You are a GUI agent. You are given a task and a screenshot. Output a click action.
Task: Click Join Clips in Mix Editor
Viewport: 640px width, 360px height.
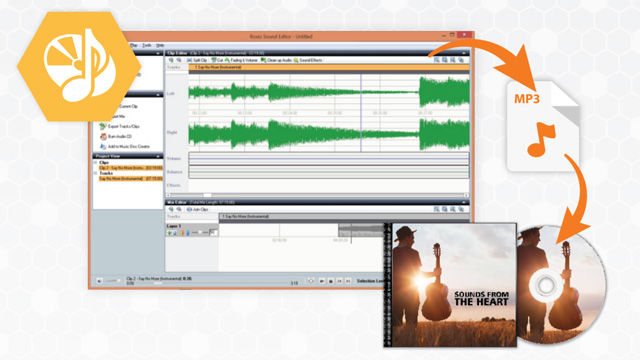[197, 209]
